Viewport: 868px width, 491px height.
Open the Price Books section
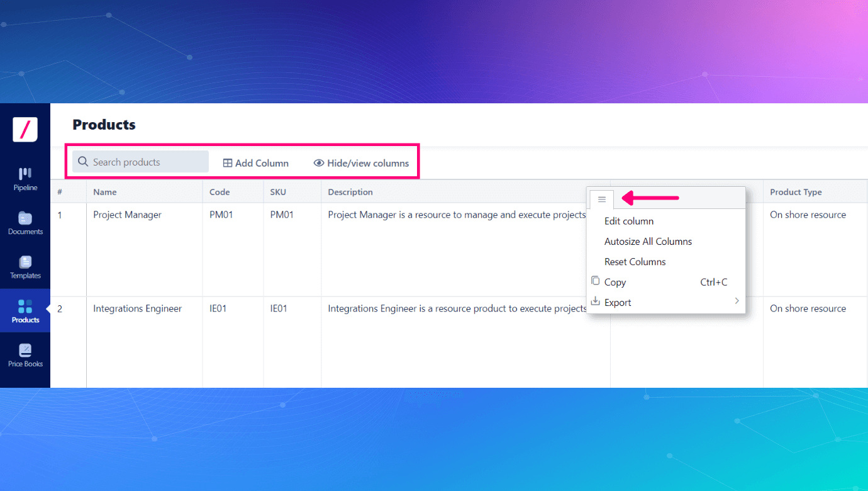25,356
